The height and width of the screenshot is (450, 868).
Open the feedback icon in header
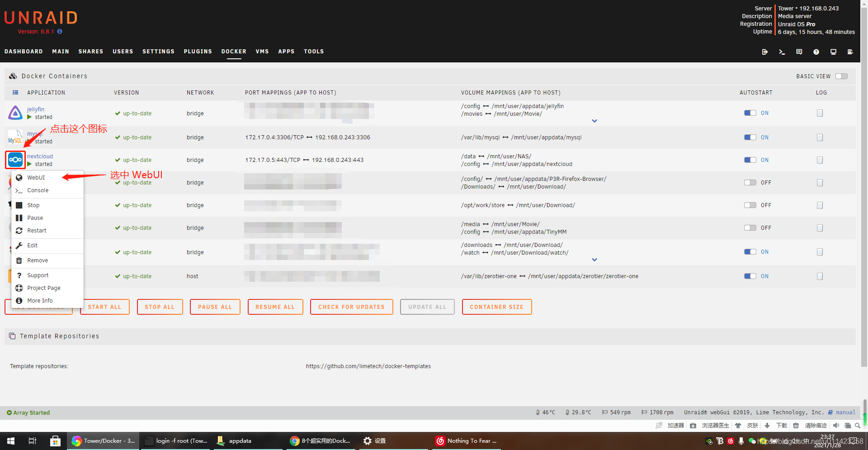(799, 52)
